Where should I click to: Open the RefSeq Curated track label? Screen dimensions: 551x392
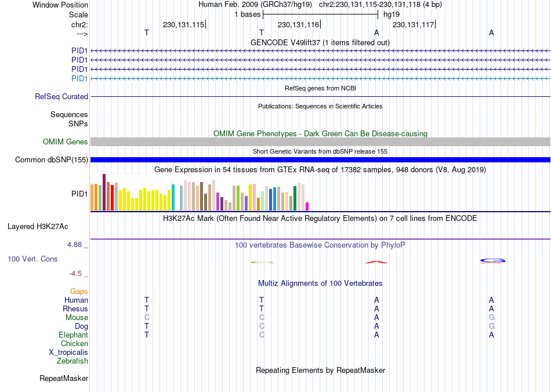[x=61, y=96]
